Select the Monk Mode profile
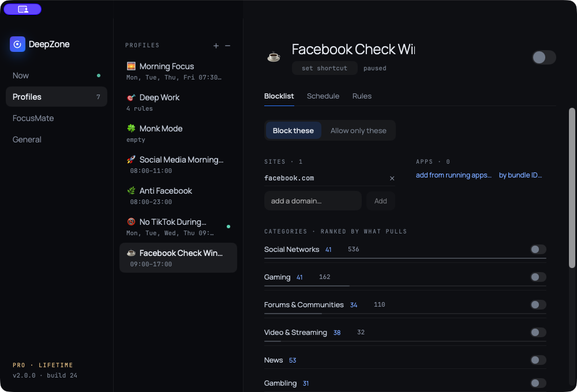This screenshot has width=577, height=392. 178,133
